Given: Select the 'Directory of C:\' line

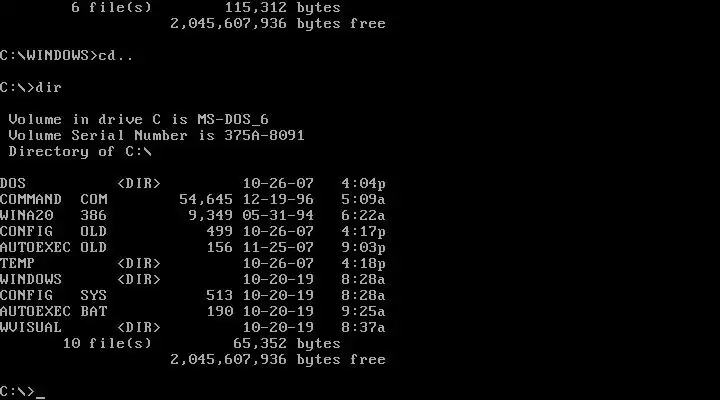Looking at the screenshot, I should point(80,152).
